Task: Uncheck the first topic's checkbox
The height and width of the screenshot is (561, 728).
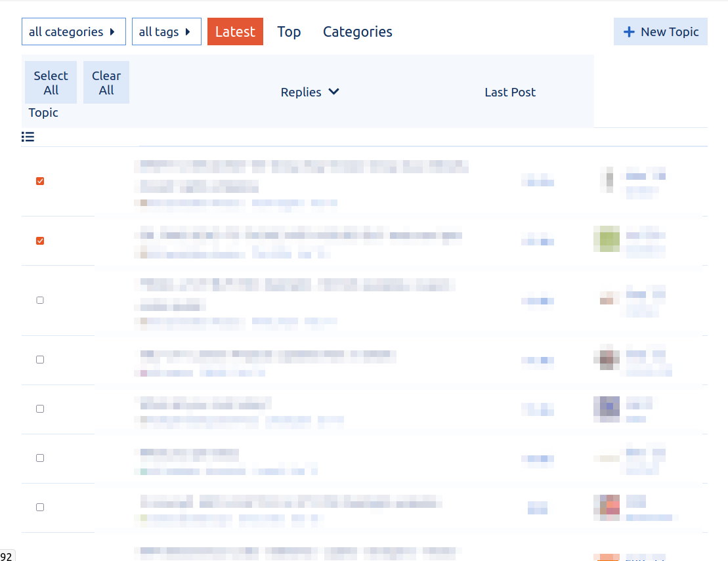Action: (x=40, y=181)
